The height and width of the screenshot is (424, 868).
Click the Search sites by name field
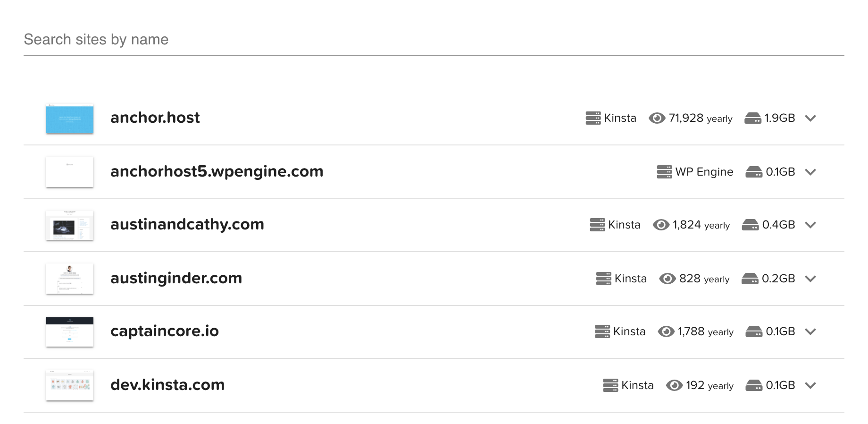point(434,40)
